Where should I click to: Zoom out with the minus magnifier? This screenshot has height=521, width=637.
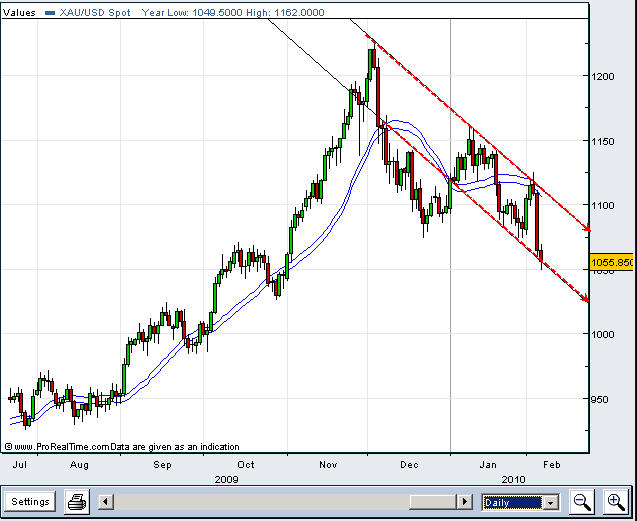click(x=582, y=502)
